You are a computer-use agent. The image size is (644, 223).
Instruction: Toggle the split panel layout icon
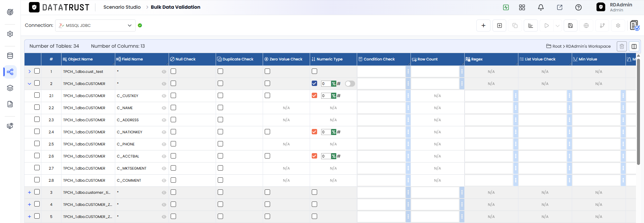point(634,46)
